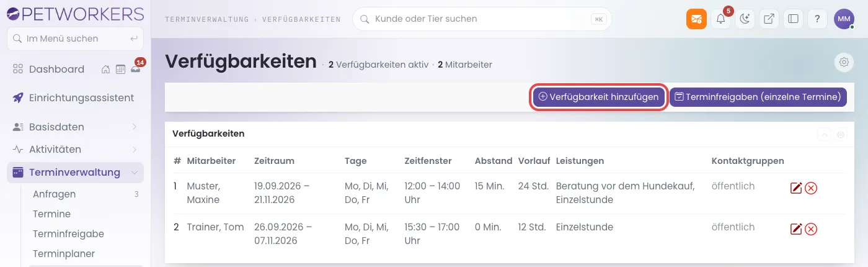
Task: Collapse the Verfügbarkeiten panel arrow
Action: coord(825,134)
